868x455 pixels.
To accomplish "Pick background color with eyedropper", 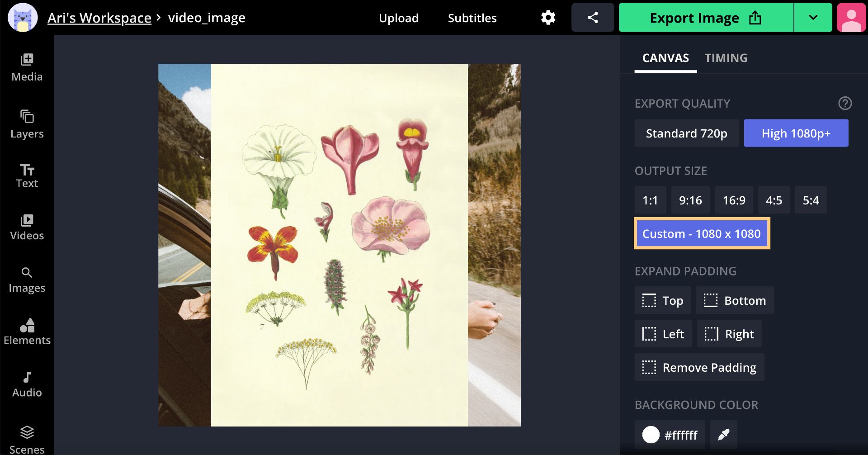I will (x=723, y=435).
